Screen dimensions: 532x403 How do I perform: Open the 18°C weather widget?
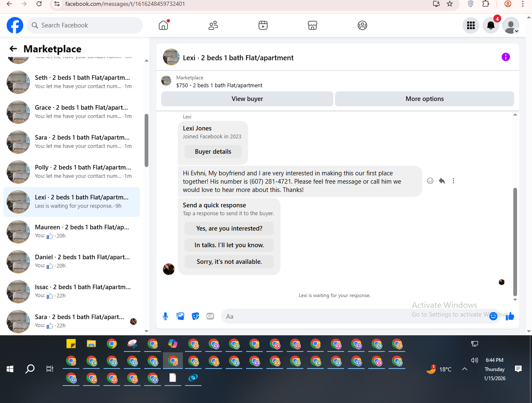[439, 369]
